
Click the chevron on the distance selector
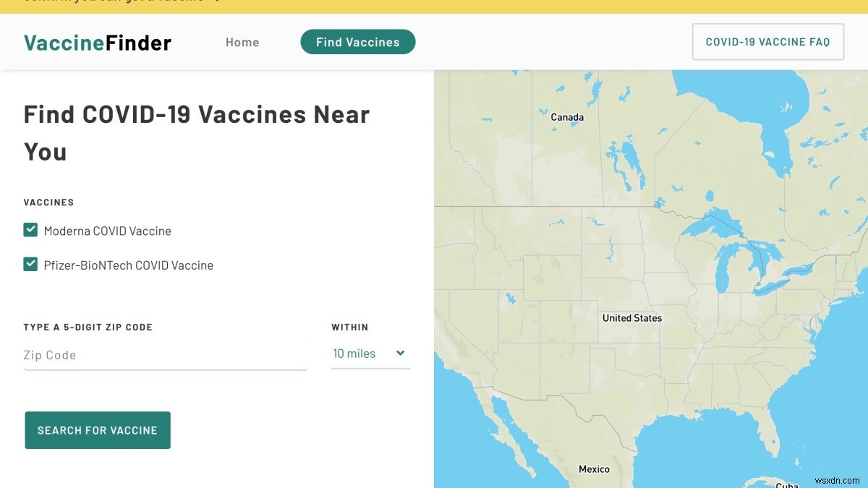point(400,354)
